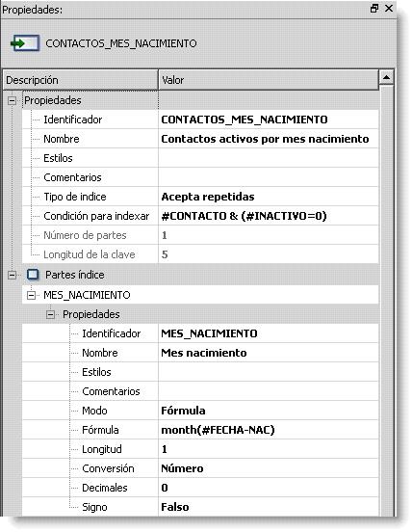
Task: Select the 'Tipo de índice' row label
Action: (75, 197)
